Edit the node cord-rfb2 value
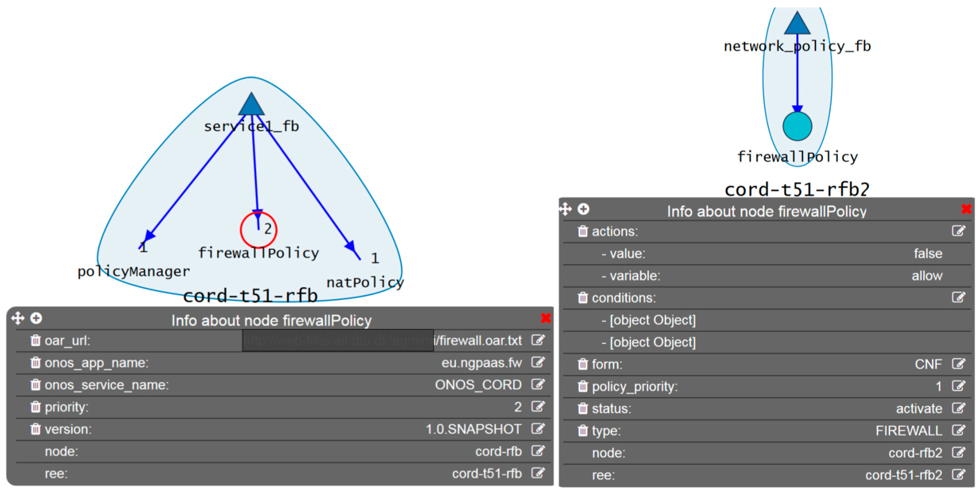The height and width of the screenshot is (494, 980). 958,453
